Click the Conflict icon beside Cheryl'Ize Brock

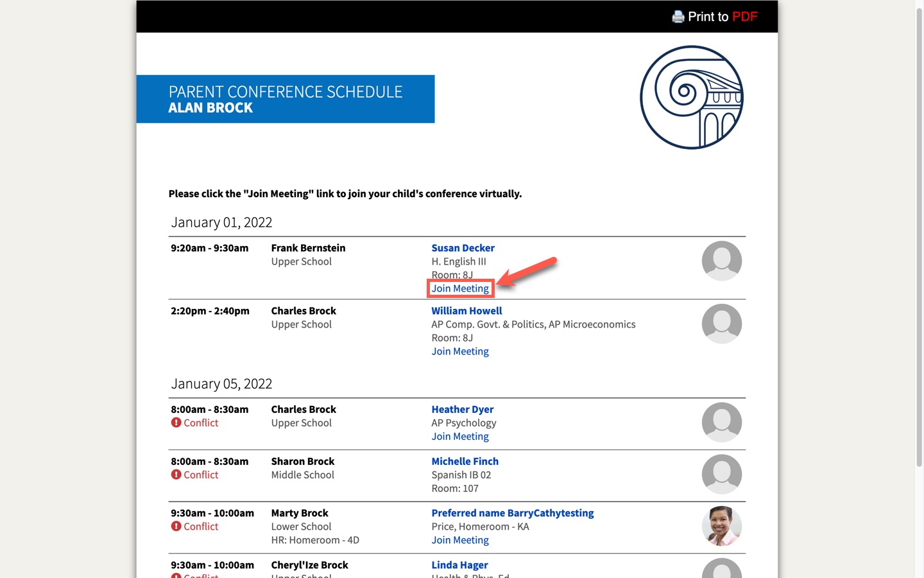[176, 575]
